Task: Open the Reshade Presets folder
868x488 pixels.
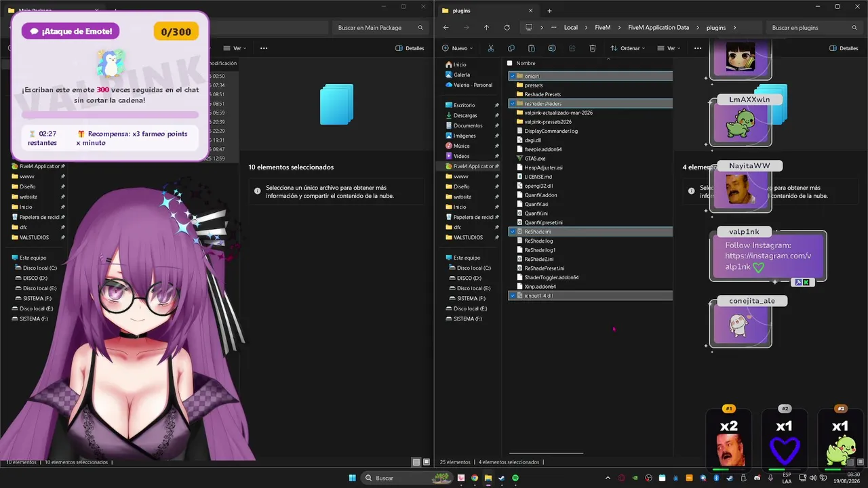Action: (x=542, y=94)
